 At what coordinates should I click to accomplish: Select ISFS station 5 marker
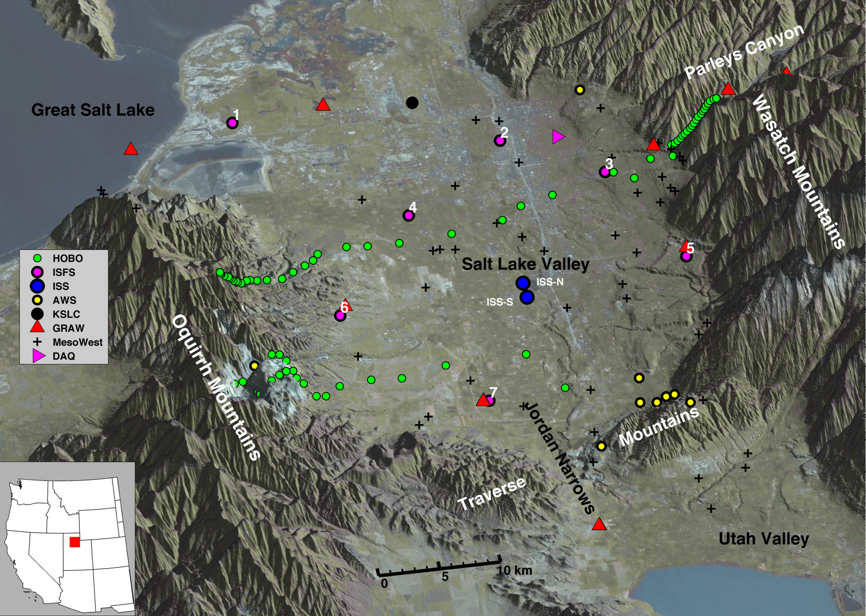[x=686, y=256]
